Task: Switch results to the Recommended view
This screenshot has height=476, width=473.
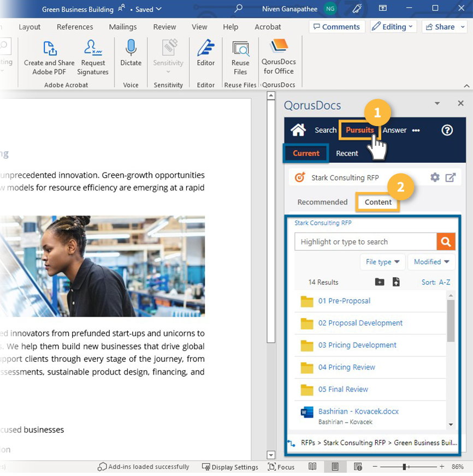Action: 322,202
